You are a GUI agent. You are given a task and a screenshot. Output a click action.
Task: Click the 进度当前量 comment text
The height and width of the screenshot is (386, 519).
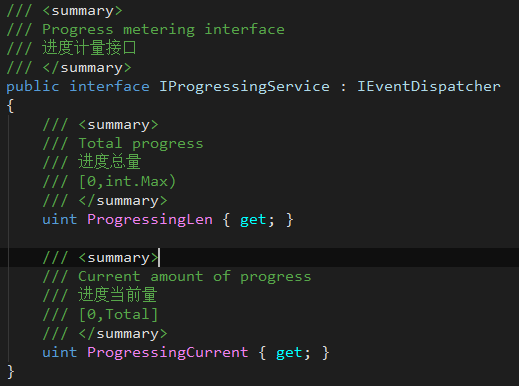[x=118, y=295]
